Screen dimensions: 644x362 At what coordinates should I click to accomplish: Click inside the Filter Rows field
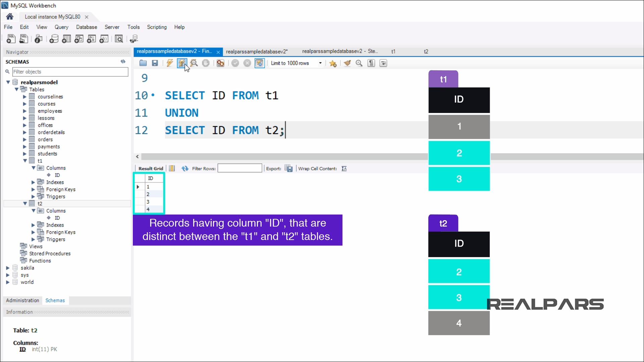pos(239,168)
